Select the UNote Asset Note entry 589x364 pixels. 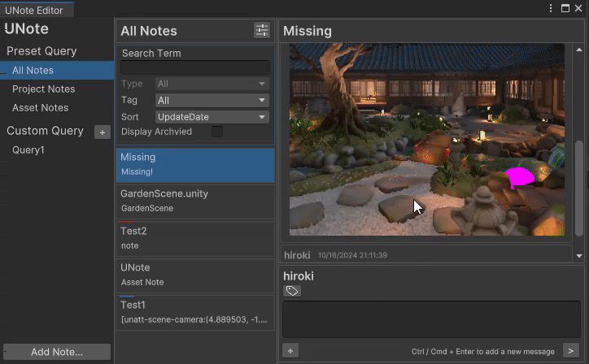(x=195, y=275)
